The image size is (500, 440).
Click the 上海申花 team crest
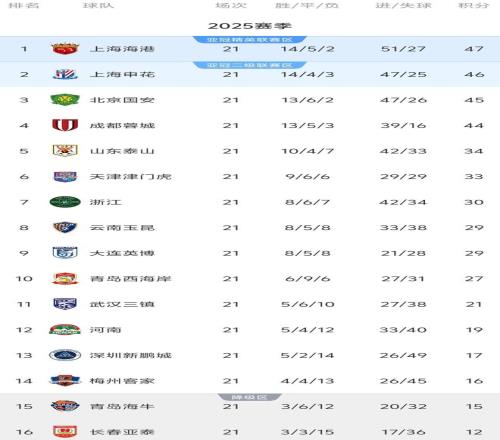[x=65, y=74]
